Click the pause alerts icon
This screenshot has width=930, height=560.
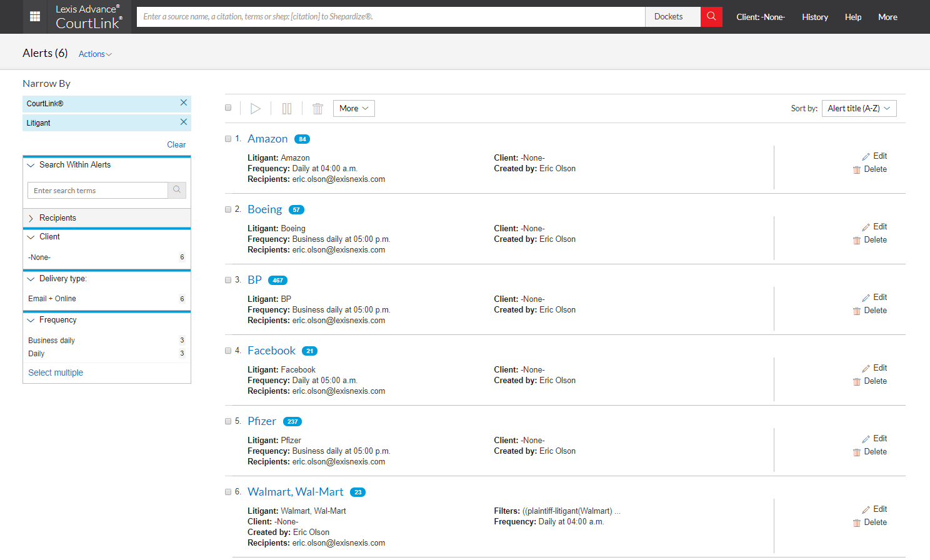pyautogui.click(x=287, y=109)
